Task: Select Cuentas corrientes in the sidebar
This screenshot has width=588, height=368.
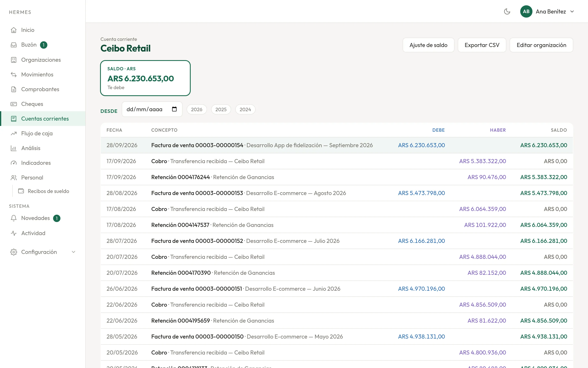Action: click(43, 119)
